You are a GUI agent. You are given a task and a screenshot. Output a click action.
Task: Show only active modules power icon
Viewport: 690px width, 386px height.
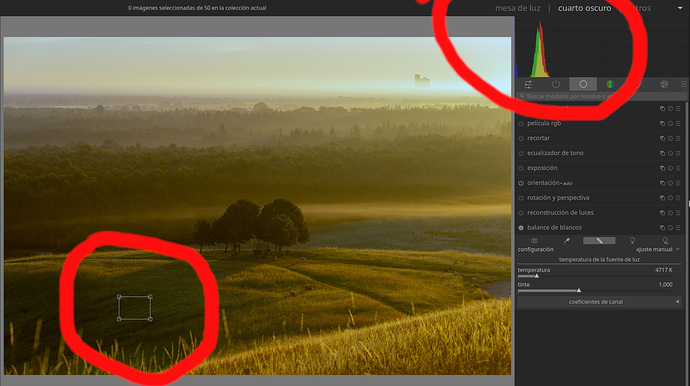[556, 84]
